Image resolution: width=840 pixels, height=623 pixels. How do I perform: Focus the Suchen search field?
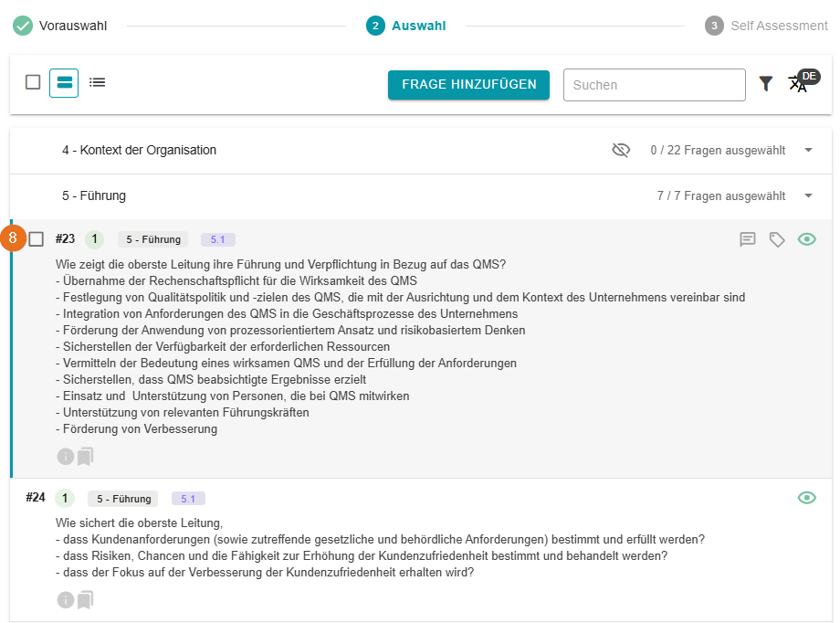pyautogui.click(x=654, y=85)
